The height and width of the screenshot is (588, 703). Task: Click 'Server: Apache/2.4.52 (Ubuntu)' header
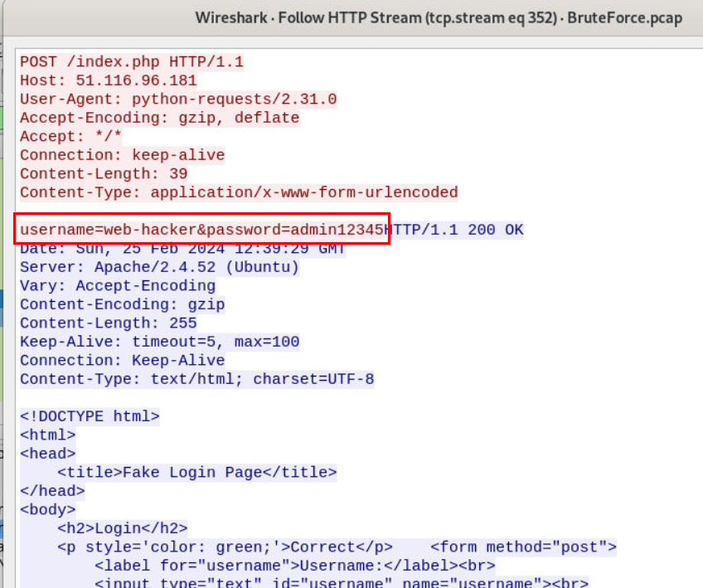coord(160,267)
